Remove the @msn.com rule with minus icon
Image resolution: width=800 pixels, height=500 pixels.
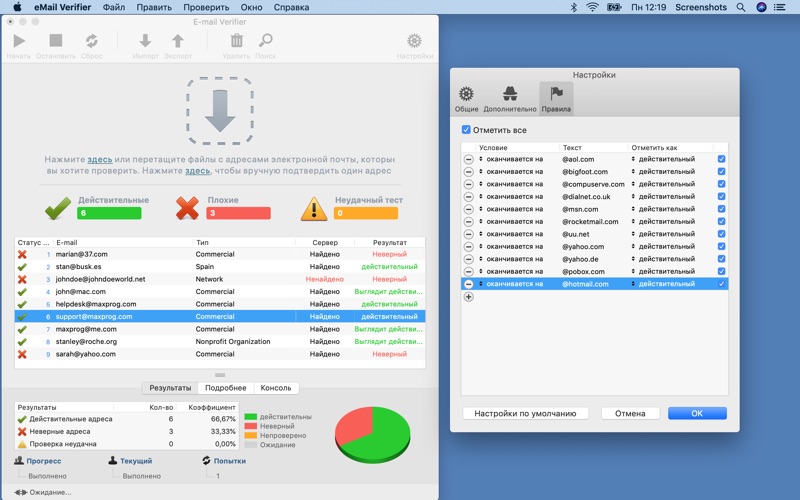point(468,209)
